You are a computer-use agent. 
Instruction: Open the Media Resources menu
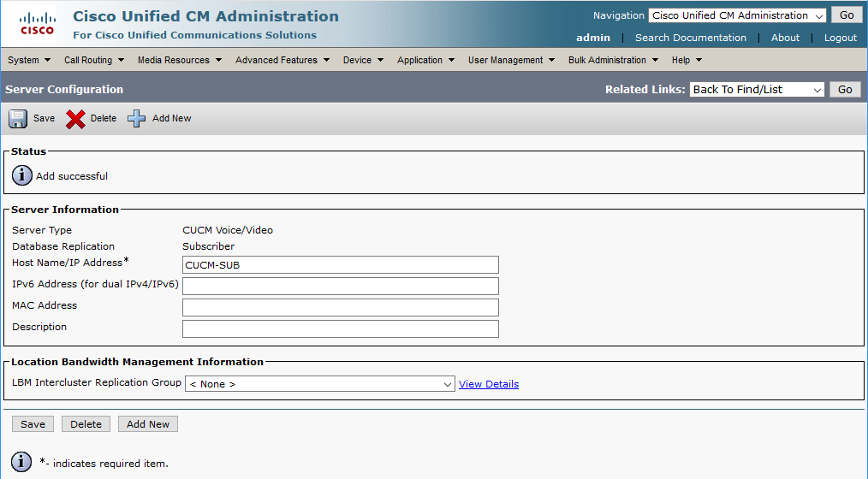tap(180, 60)
